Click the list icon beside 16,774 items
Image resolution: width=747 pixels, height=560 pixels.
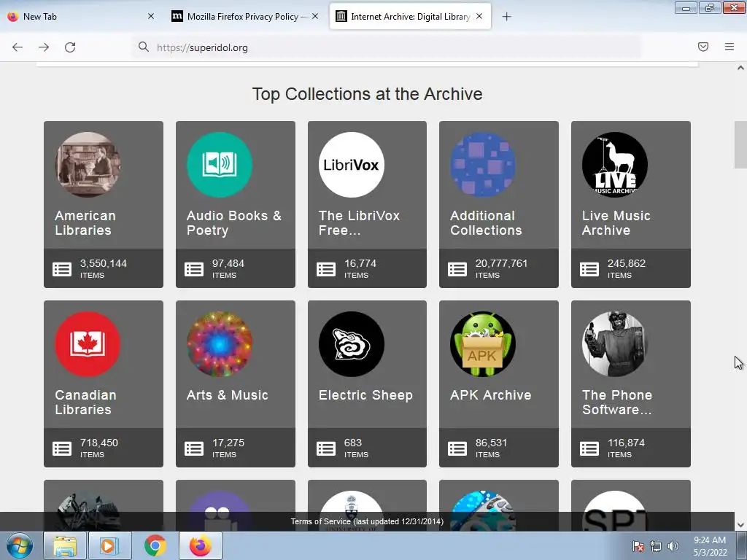click(326, 270)
